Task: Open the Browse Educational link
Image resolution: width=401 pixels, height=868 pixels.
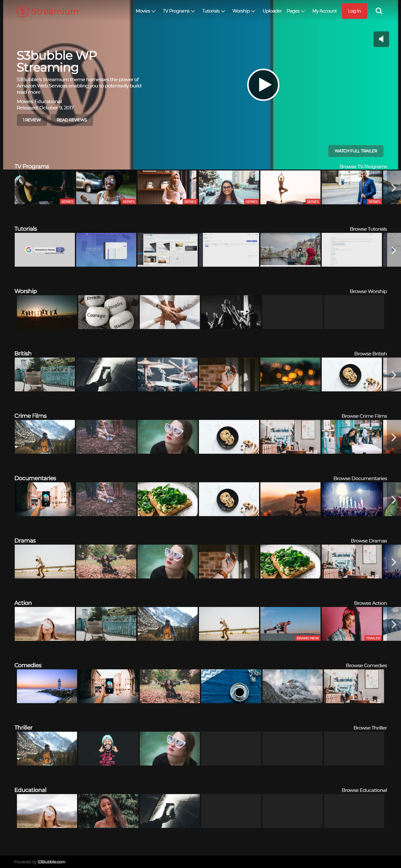Action: [364, 790]
